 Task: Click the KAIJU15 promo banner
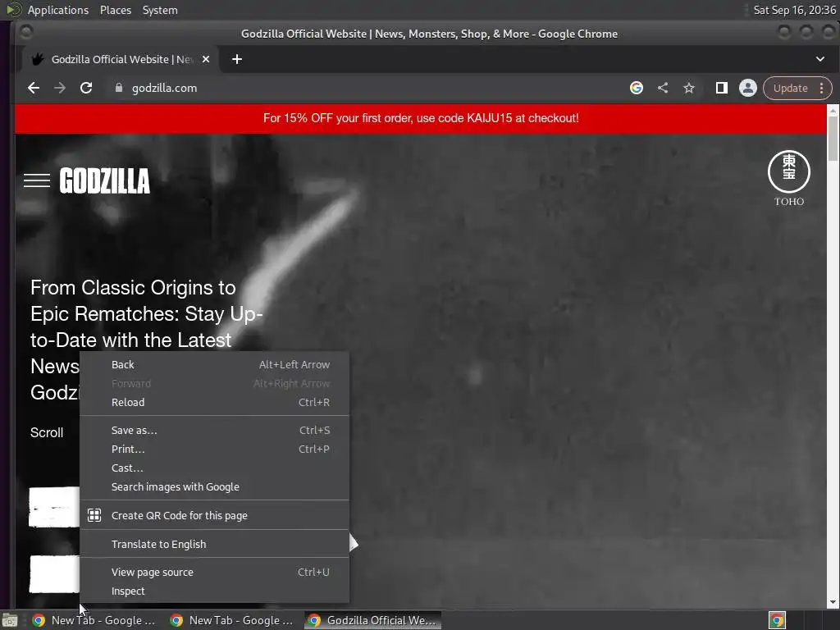(421, 118)
